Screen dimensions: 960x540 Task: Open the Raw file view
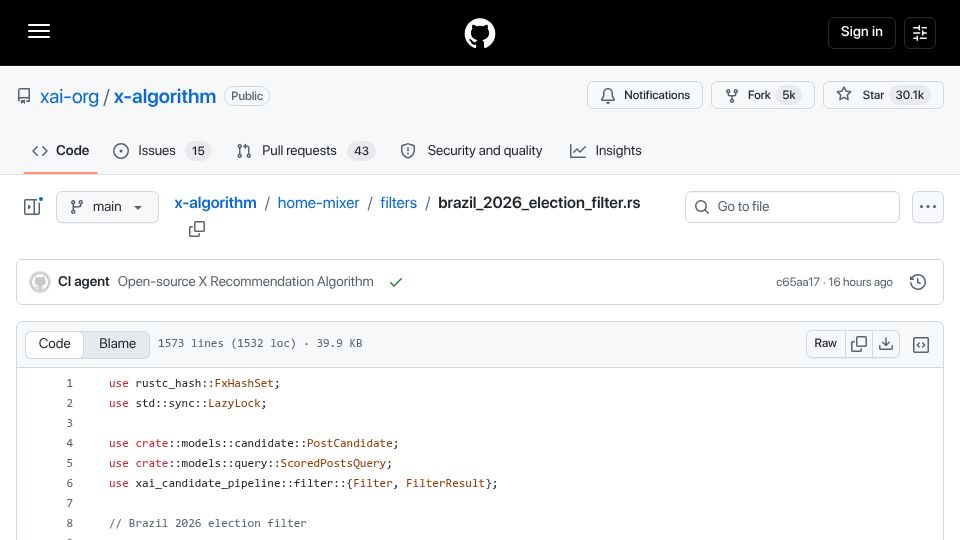click(825, 343)
